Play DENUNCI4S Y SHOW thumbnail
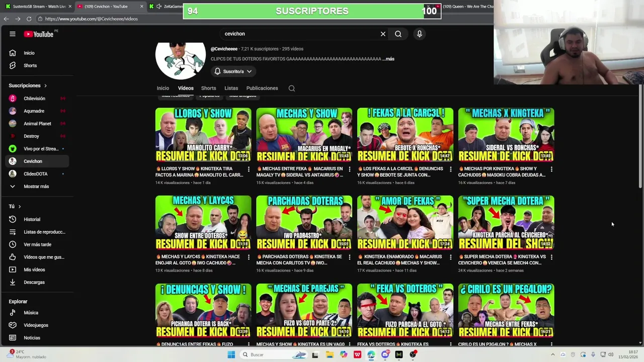The height and width of the screenshot is (362, 644). 203,310
